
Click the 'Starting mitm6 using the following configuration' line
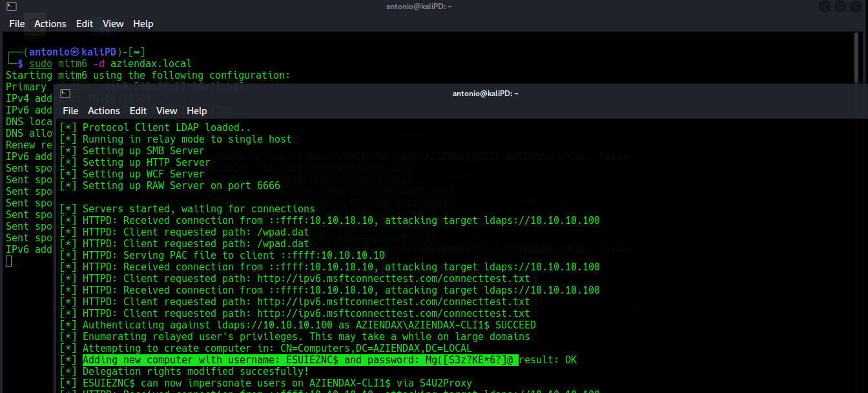148,76
